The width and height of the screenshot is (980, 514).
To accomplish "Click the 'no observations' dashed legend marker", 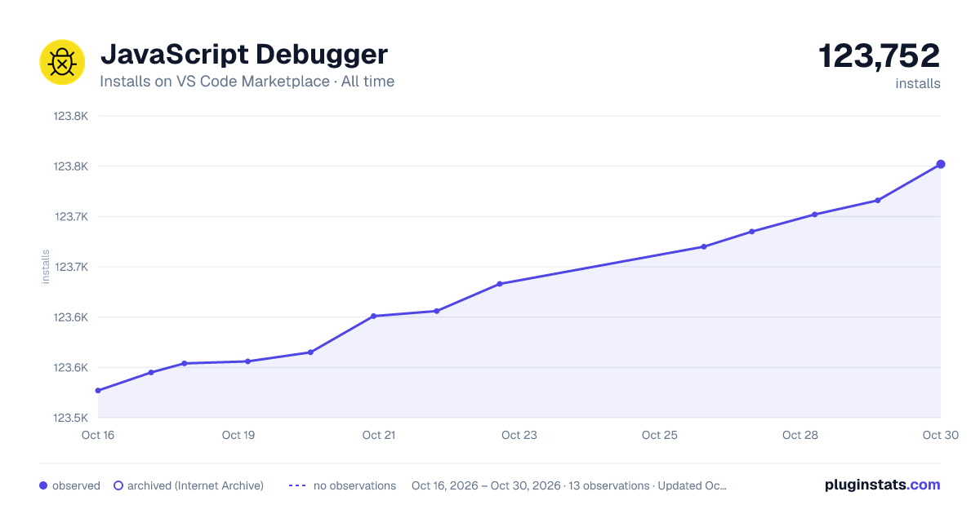I will click(297, 485).
